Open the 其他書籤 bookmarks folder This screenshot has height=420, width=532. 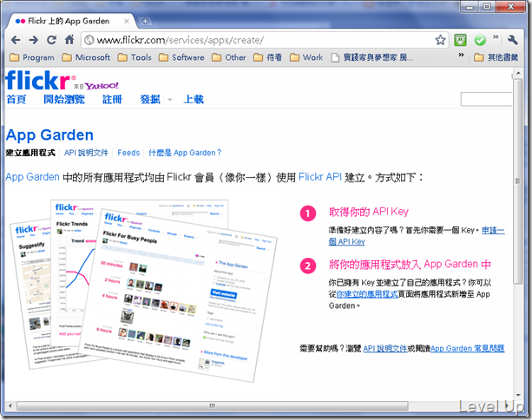click(496, 57)
